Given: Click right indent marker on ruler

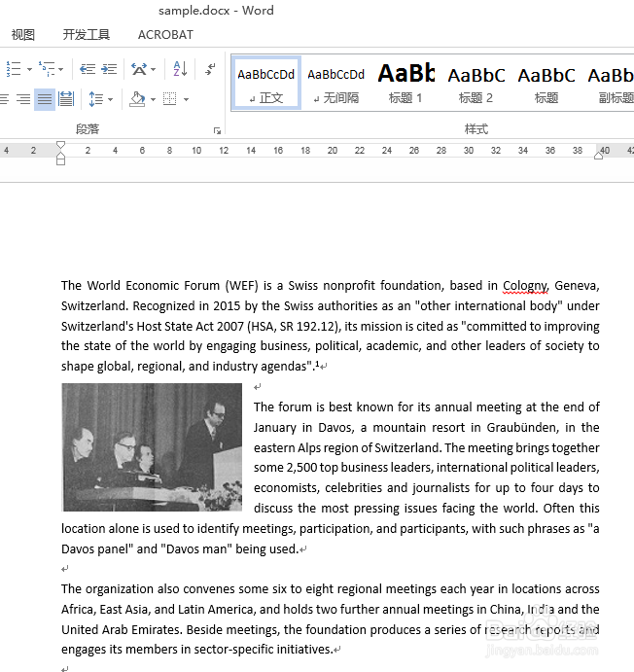Looking at the screenshot, I should tap(598, 156).
